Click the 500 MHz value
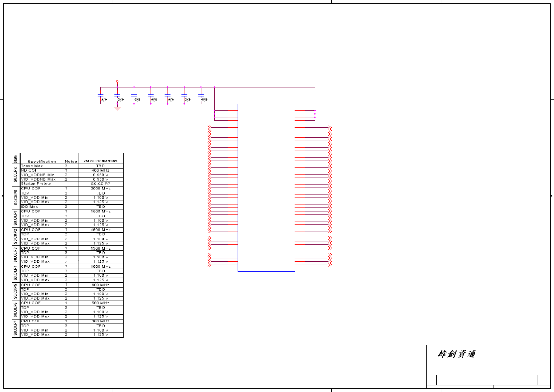This screenshot has height=392, width=554. [x=101, y=303]
